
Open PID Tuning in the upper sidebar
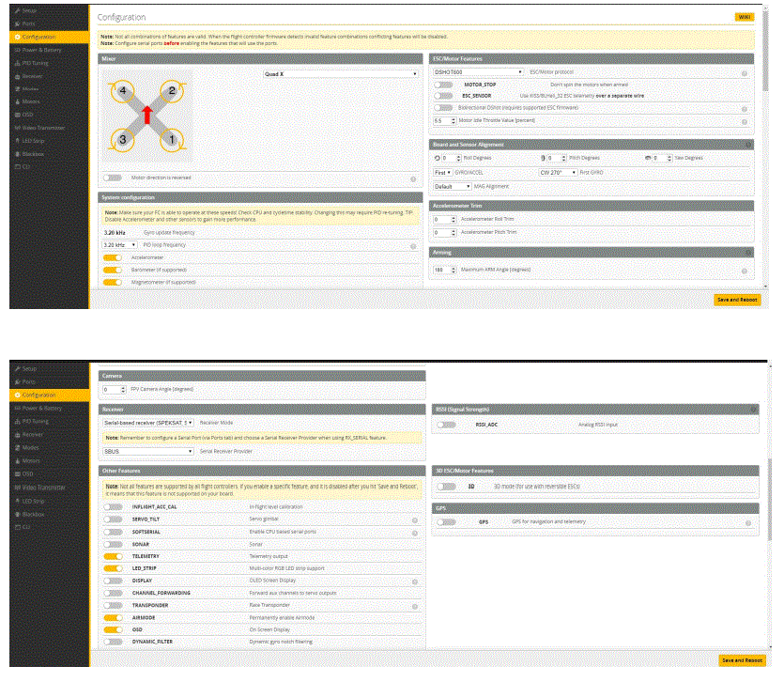[x=35, y=63]
